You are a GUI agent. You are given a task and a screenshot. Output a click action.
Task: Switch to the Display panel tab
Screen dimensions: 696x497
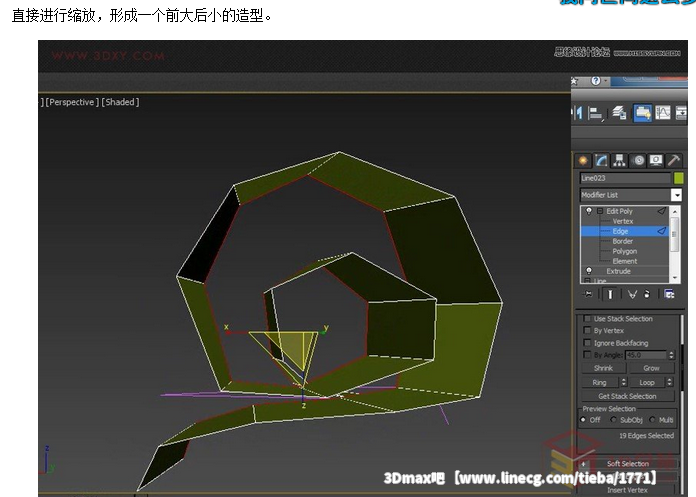[x=656, y=161]
